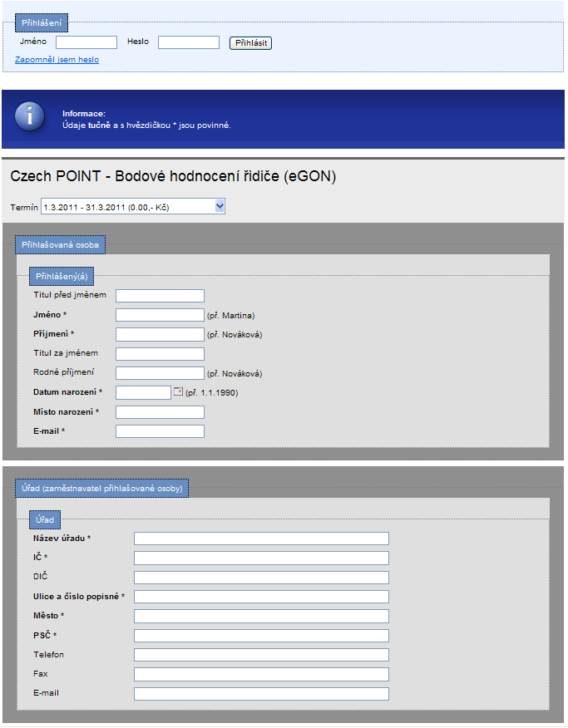Open the calendar picker beside Datum narození
Screen dimensions: 568x728
pos(178,391)
